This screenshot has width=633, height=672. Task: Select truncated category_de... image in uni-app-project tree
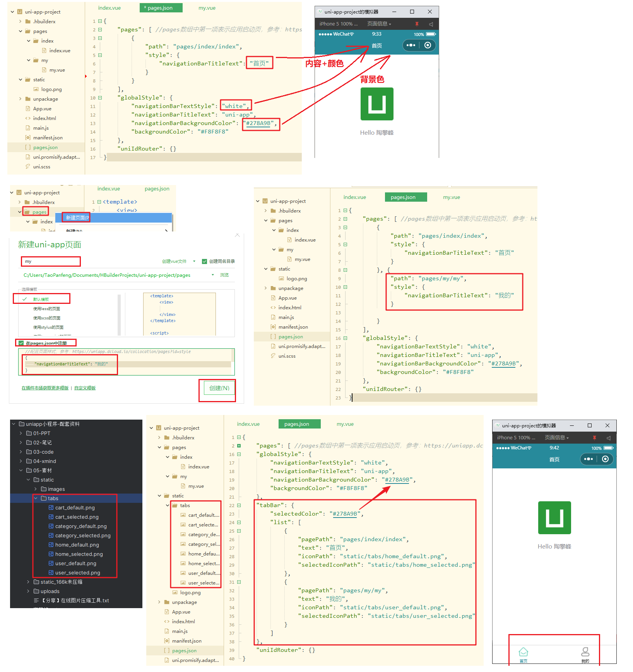(x=200, y=534)
